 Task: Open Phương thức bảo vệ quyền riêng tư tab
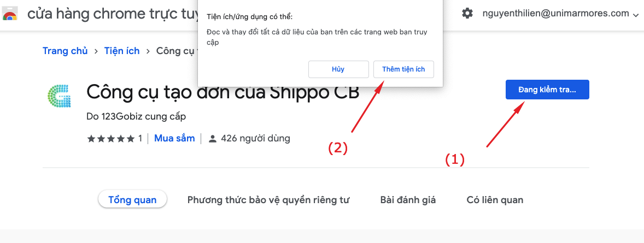(268, 200)
